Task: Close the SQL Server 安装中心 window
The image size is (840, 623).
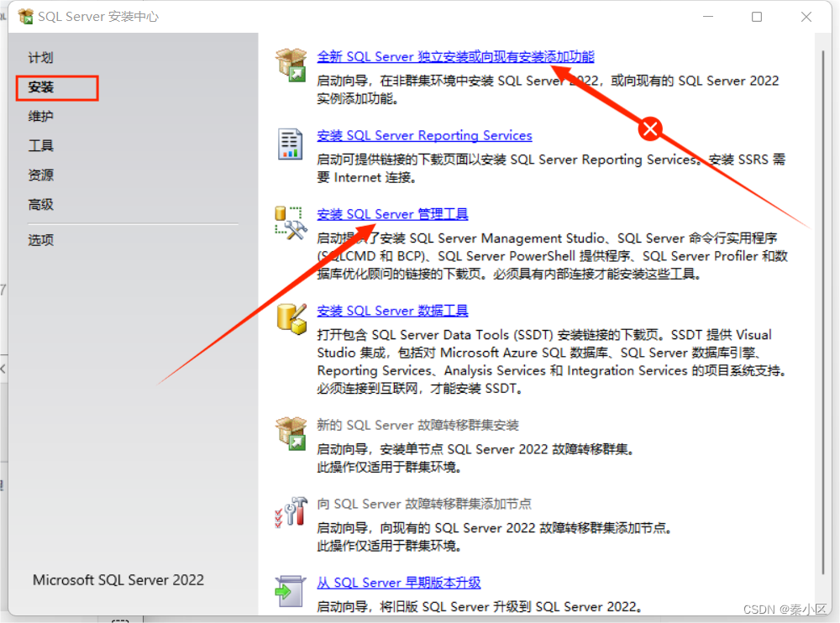Action: [x=806, y=17]
